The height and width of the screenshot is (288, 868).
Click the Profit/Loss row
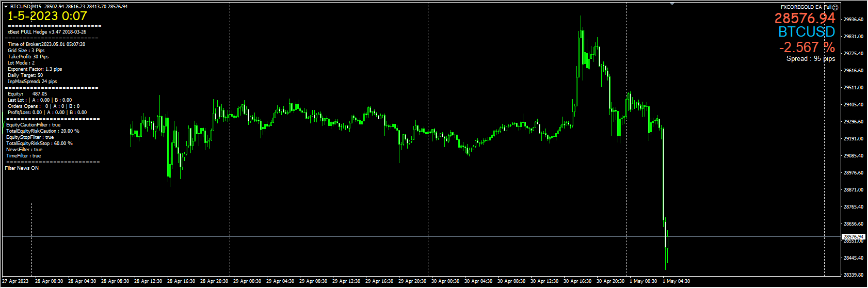point(47,113)
